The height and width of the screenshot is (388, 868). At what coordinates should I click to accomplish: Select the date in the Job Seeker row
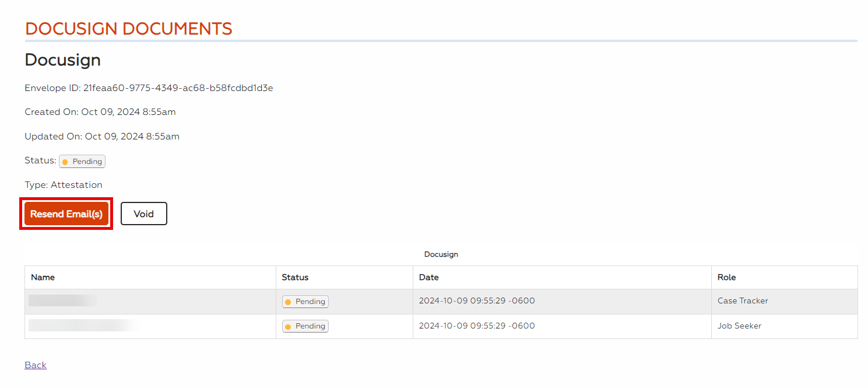coord(477,326)
